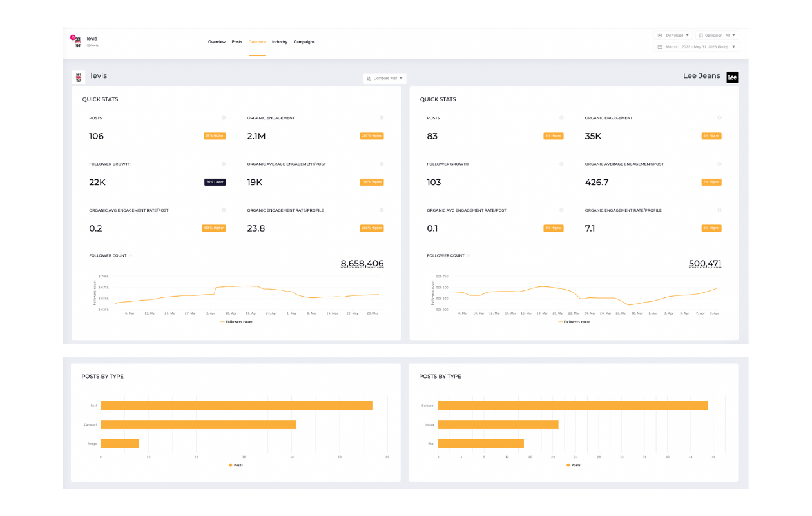
Task: Toggle Posts legend in levis Posts by Type
Action: coord(236,465)
